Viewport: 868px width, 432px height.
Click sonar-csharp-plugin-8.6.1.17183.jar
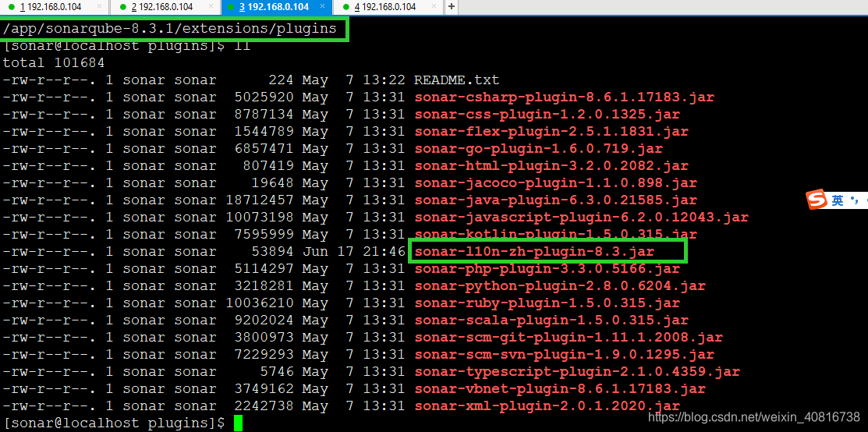click(564, 97)
